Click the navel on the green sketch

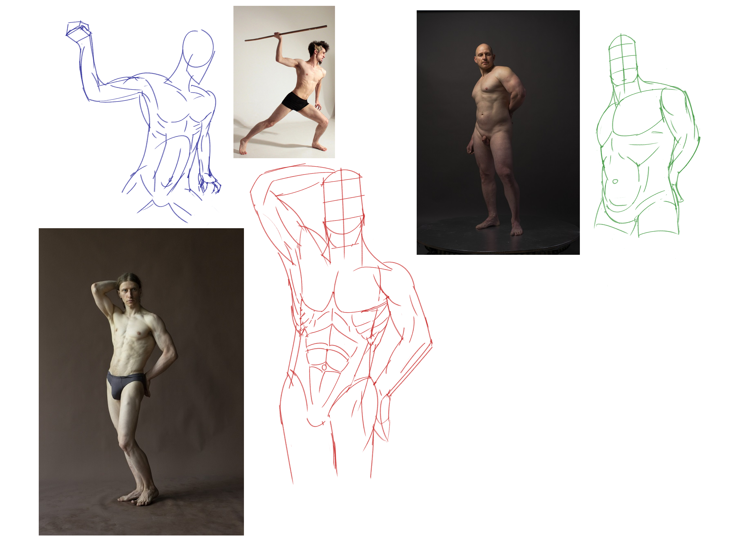615,182
